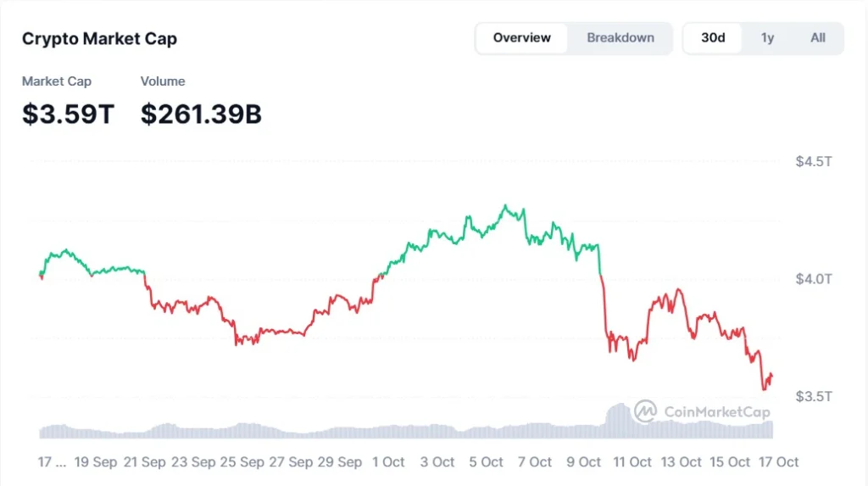Switch to the Overview tab
Screen dimensions: 868x486
point(521,38)
